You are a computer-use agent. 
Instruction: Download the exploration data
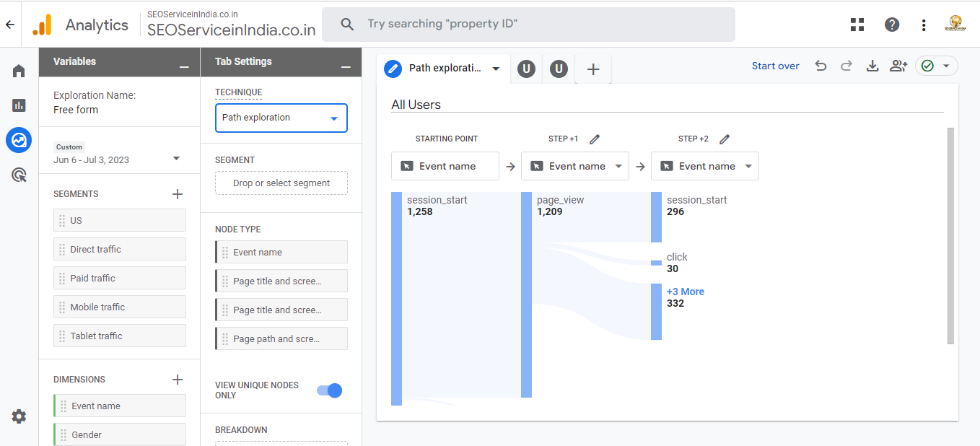point(872,66)
